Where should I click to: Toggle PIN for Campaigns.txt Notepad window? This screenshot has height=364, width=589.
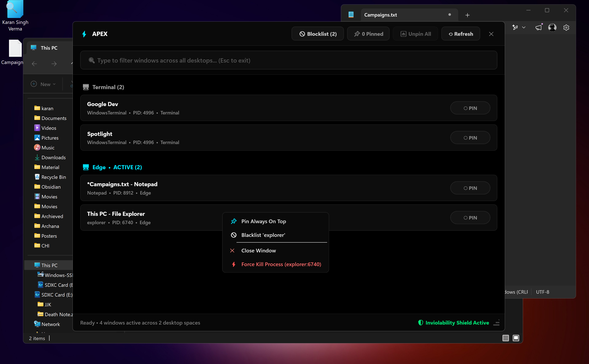pos(470,188)
